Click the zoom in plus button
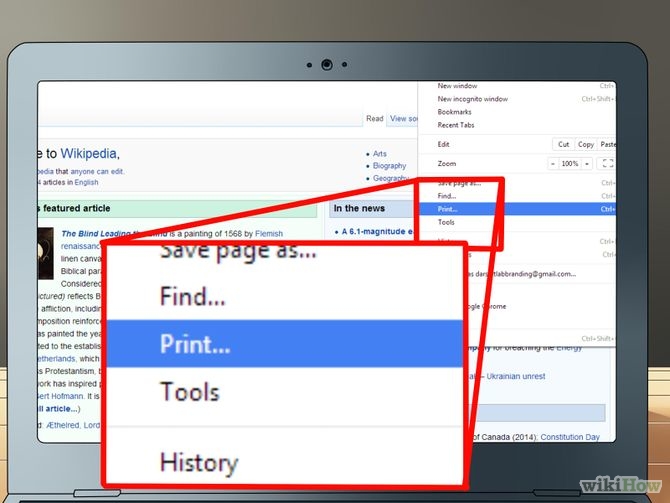 586,163
